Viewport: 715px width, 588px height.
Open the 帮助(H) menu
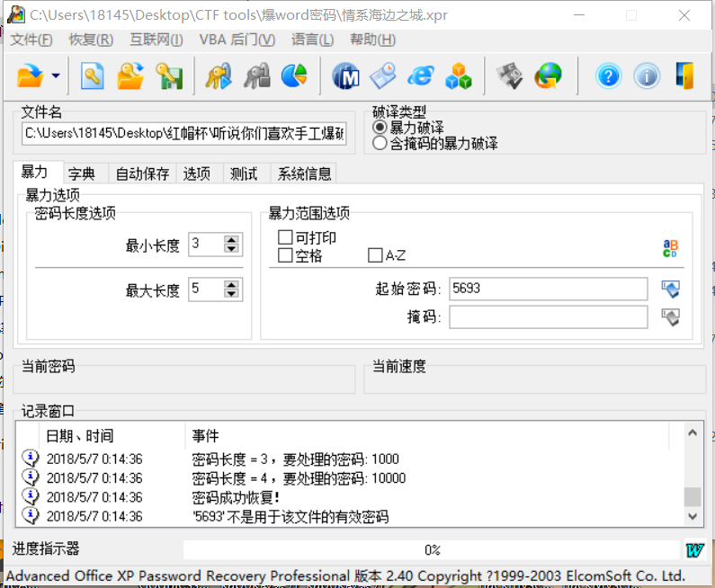tap(372, 40)
